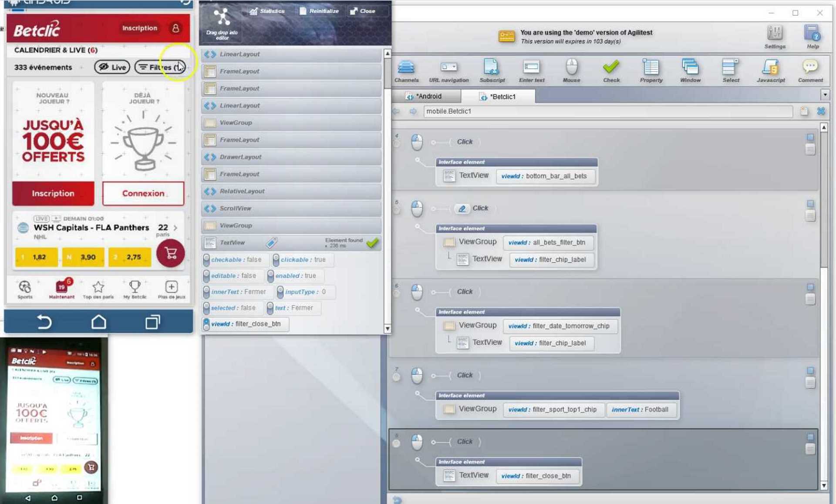Screen dimensions: 836x504
Task: Toggle the clickable property selector
Action: [276, 260]
